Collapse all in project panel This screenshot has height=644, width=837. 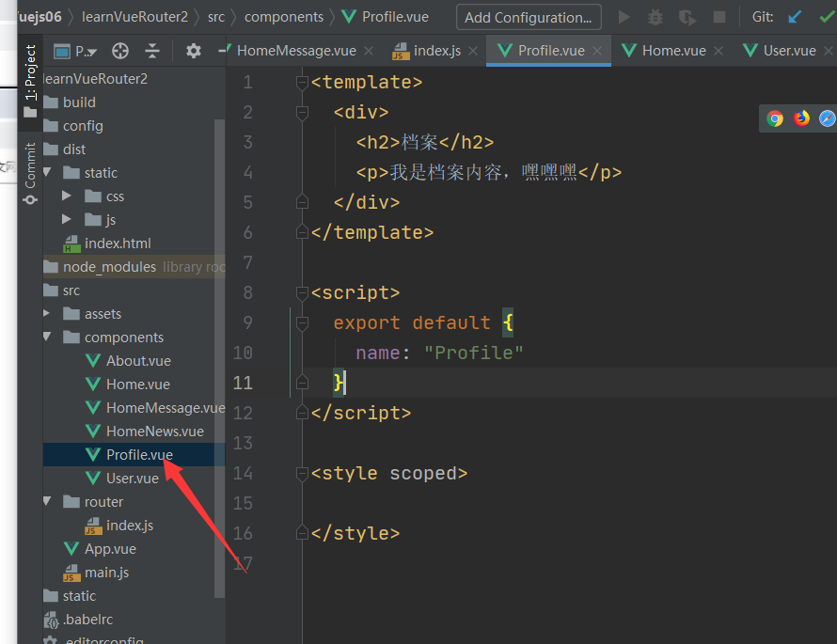pyautogui.click(x=152, y=51)
